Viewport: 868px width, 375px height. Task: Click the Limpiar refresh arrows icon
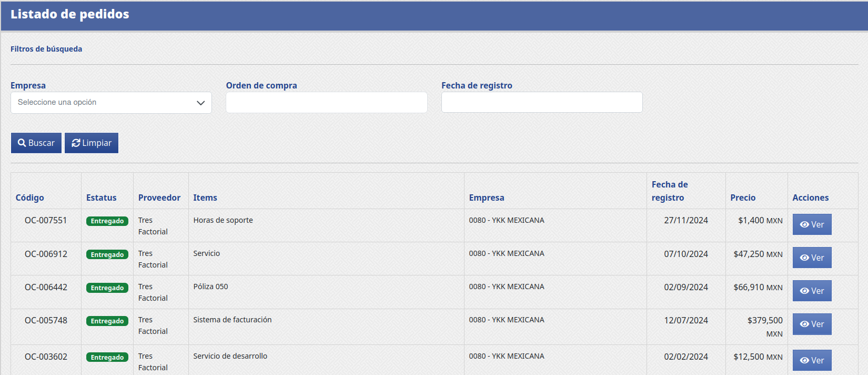(x=76, y=143)
